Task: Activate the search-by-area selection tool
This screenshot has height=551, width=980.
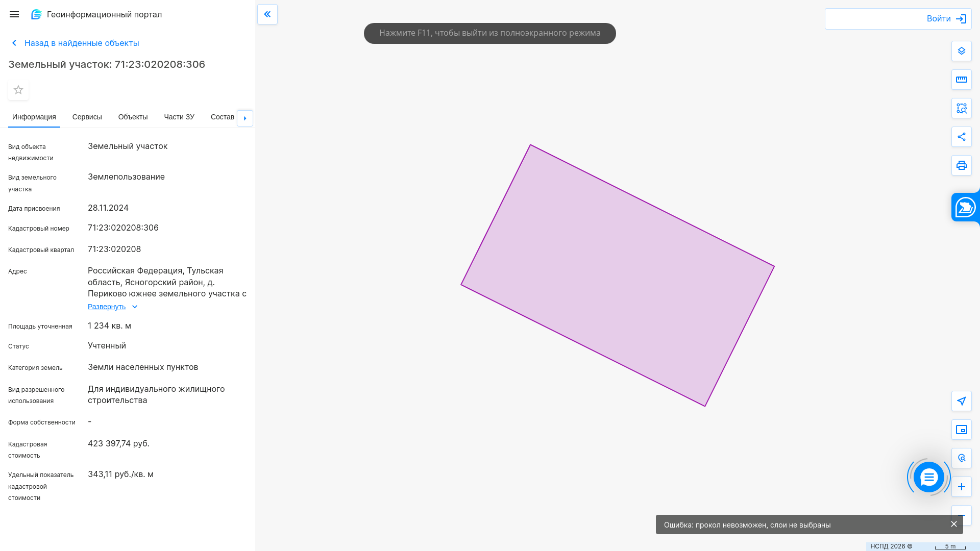Action: [x=962, y=108]
